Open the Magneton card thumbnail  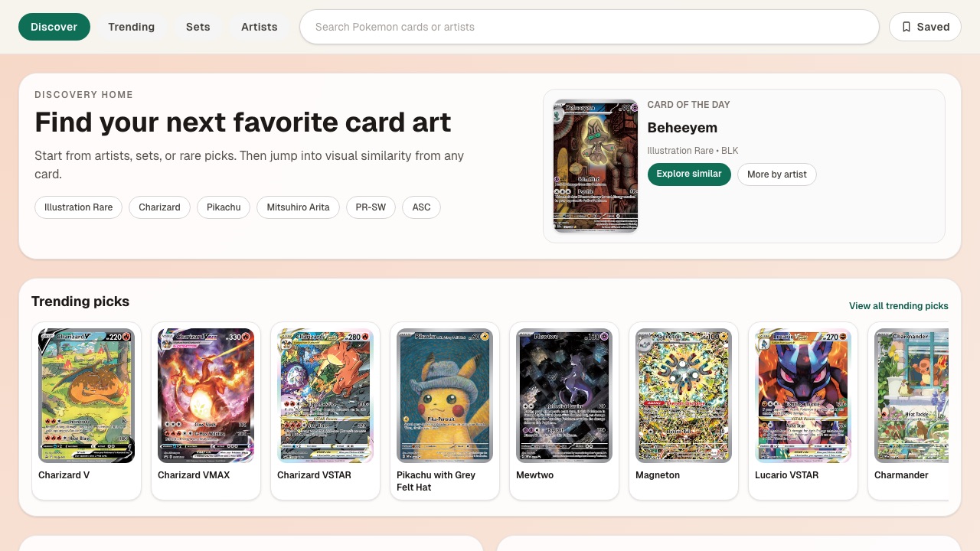684,396
